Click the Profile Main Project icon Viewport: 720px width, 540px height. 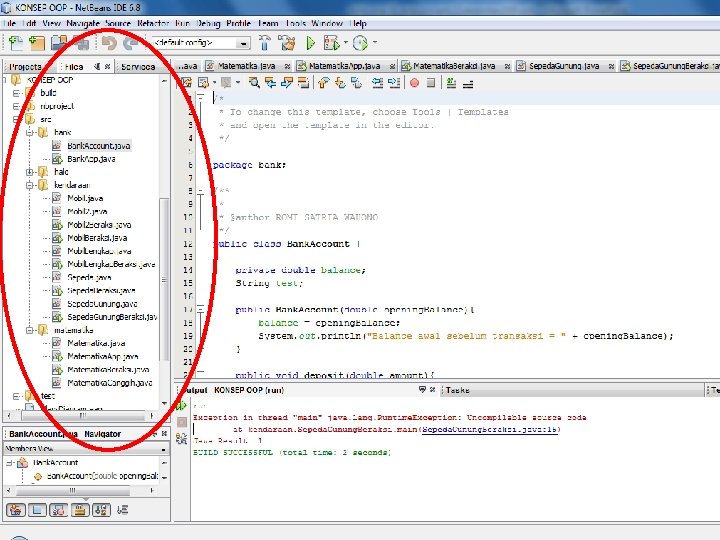click(x=360, y=43)
